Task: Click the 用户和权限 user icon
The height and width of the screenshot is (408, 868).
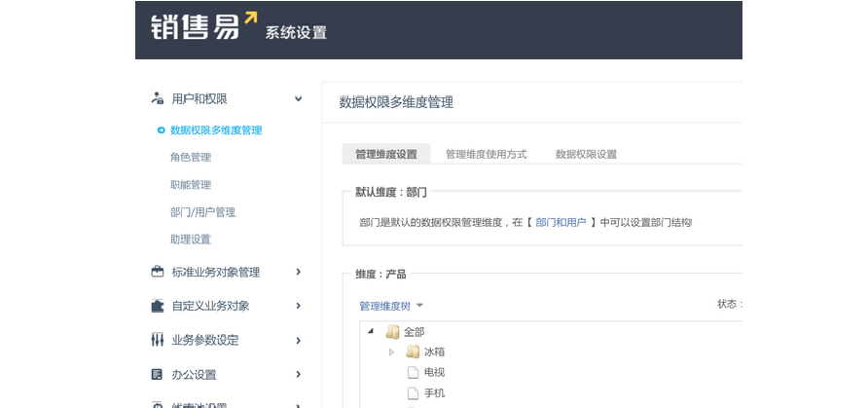Action: 157,98
